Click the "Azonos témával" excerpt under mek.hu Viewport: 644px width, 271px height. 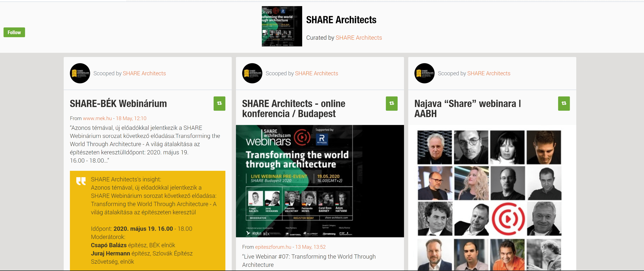coord(145,144)
